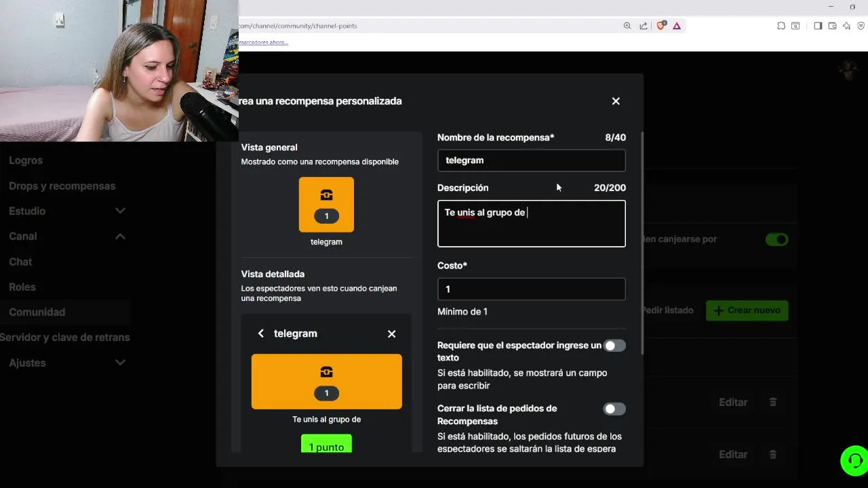The image size is (868, 488).
Task: Select Roles in the sidebar
Action: [x=22, y=287]
